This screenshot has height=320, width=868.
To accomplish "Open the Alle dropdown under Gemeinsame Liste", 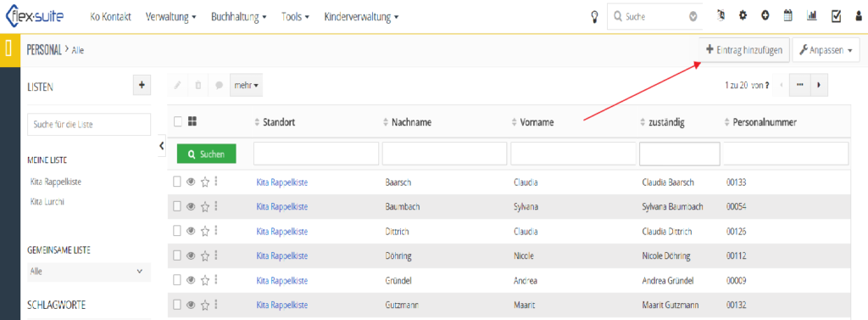I will (x=88, y=272).
